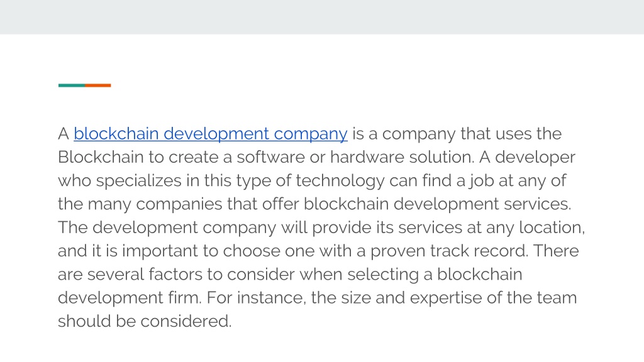Click the word "developer" ending line two

[535, 158]
